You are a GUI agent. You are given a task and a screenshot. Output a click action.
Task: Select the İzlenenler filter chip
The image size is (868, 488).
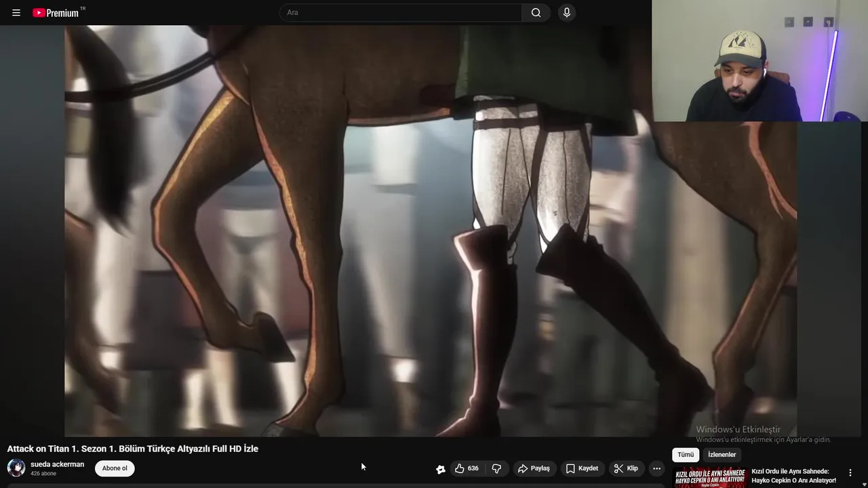click(x=722, y=455)
